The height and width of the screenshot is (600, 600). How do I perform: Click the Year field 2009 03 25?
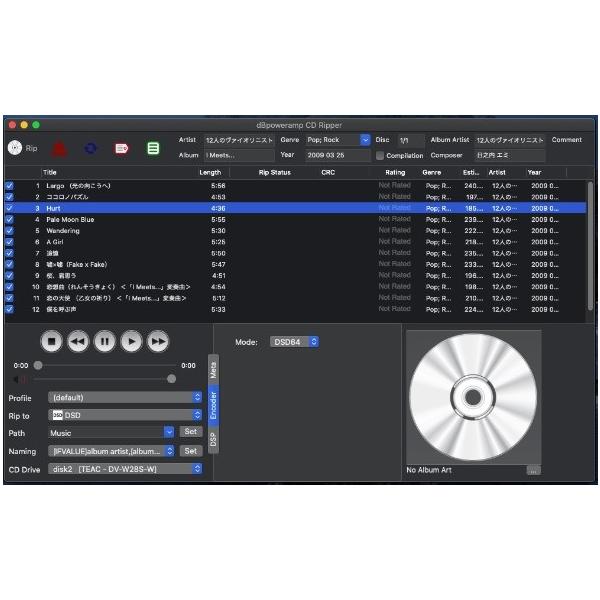click(338, 155)
